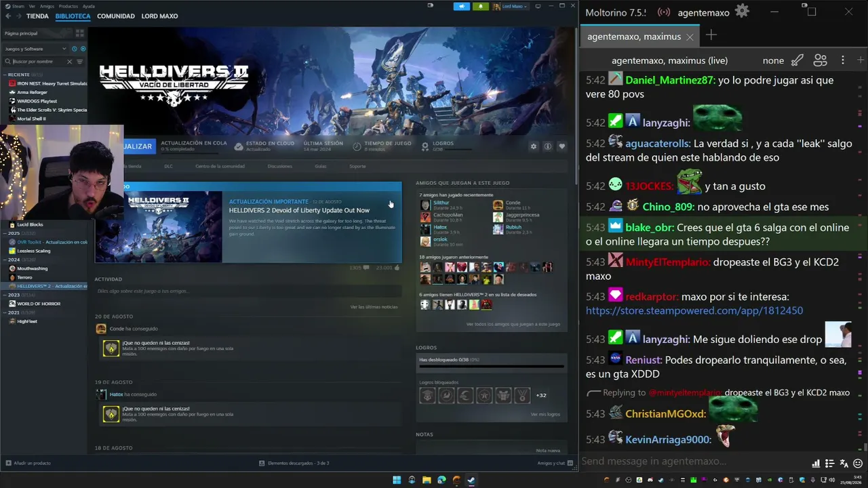Switch to the COMUNIDAD tab

116,16
